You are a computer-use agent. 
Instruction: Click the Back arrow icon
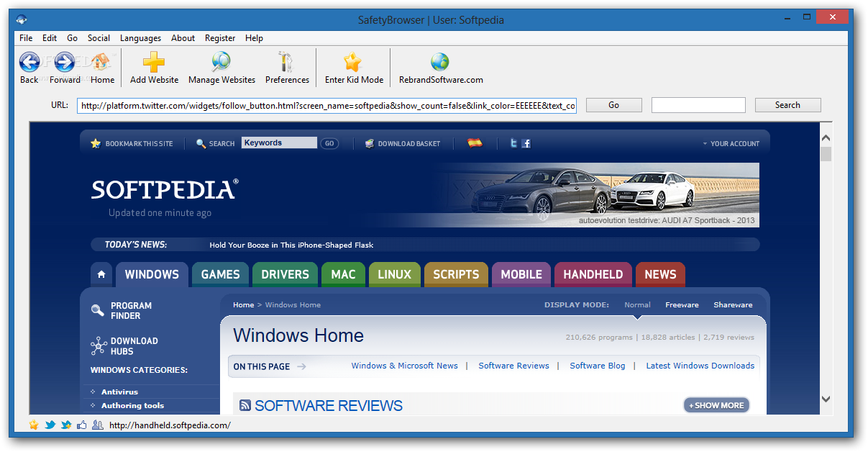point(29,62)
